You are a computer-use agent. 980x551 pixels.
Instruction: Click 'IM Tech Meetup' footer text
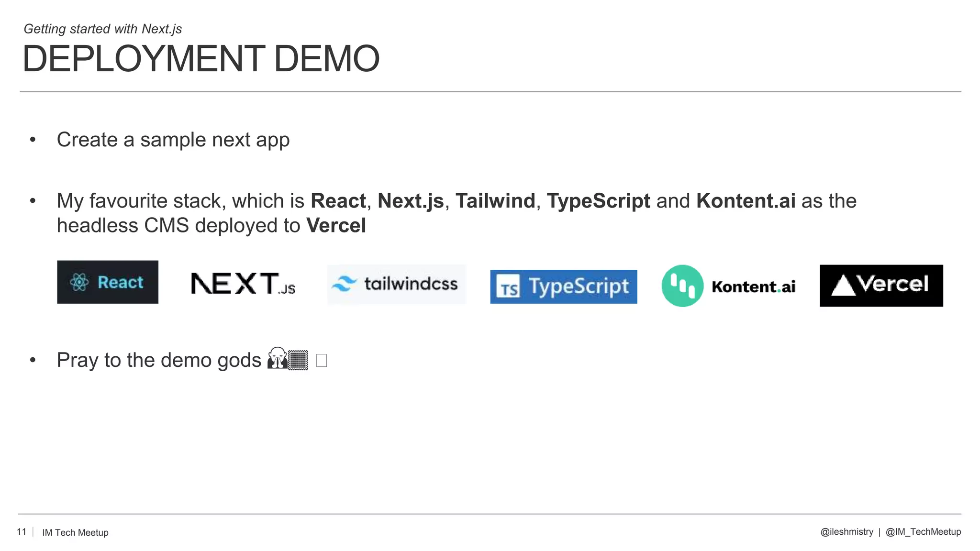coord(75,532)
